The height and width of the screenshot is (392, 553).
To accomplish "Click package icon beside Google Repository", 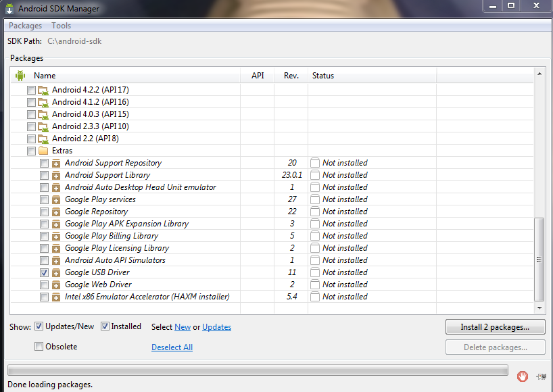I will coord(55,212).
